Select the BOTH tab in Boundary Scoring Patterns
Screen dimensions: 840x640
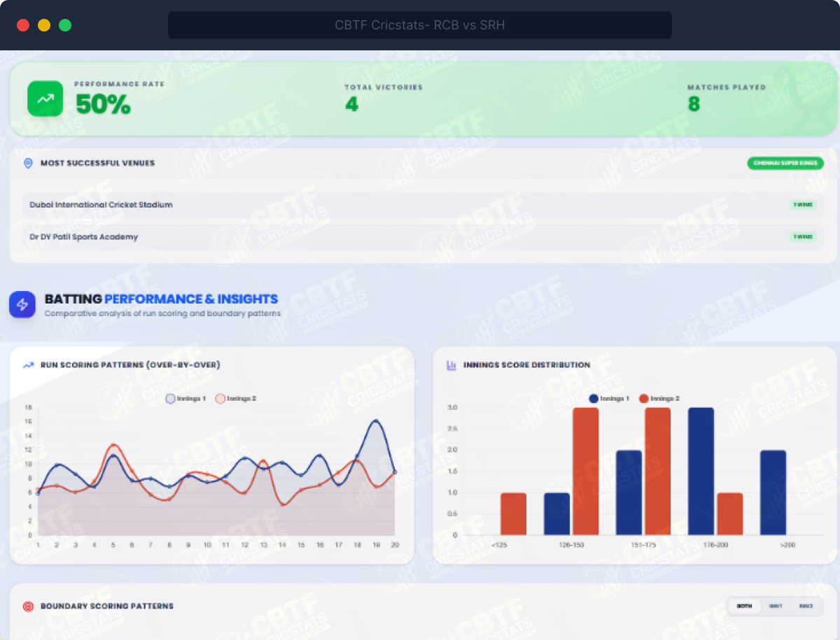click(x=744, y=606)
